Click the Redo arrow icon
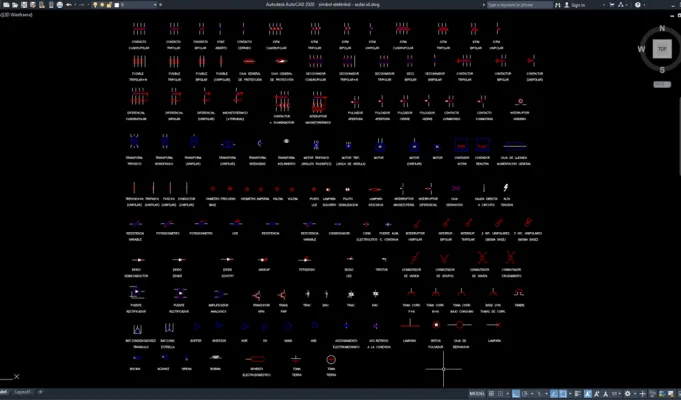This screenshot has height=400, width=681. pyautogui.click(x=82, y=5)
